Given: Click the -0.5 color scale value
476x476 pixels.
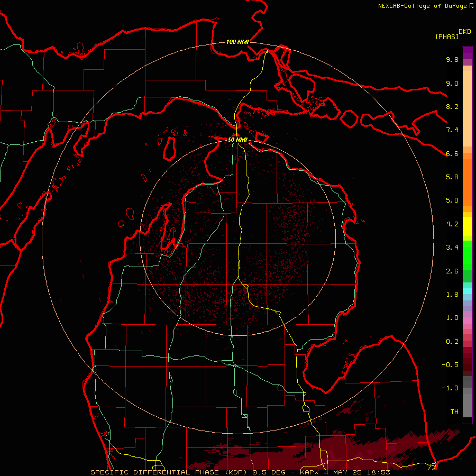Looking at the screenshot, I should (450, 365).
